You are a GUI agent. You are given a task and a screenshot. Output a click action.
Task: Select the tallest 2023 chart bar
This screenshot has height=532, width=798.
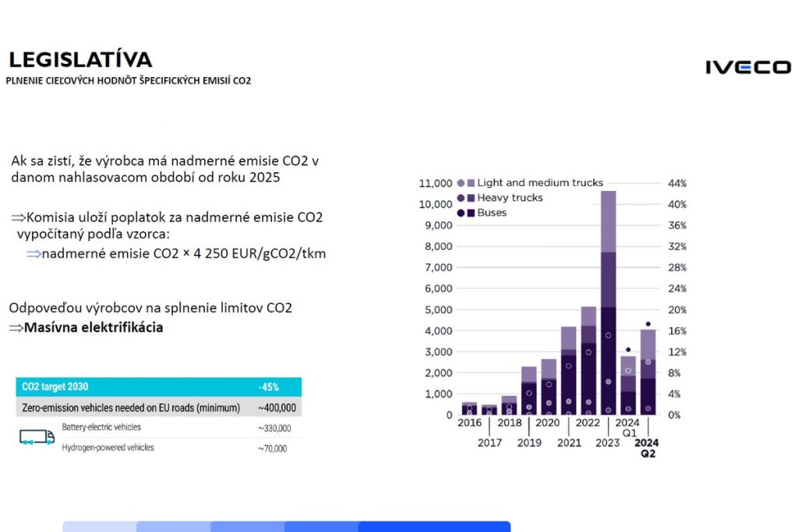(608, 304)
